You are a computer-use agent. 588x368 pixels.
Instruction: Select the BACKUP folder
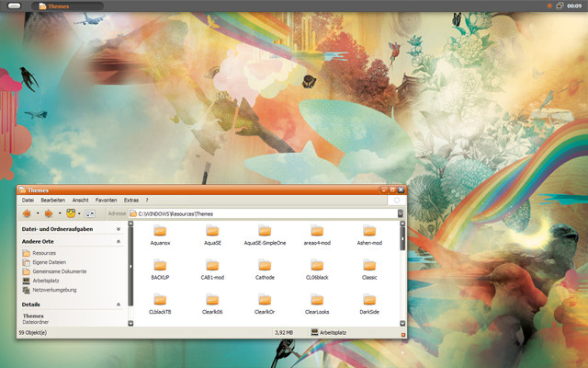(160, 270)
